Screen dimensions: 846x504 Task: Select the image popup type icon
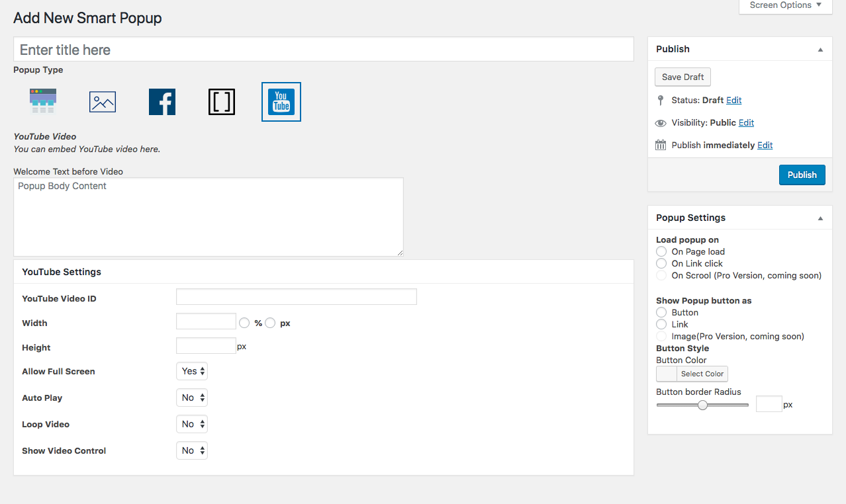[103, 102]
